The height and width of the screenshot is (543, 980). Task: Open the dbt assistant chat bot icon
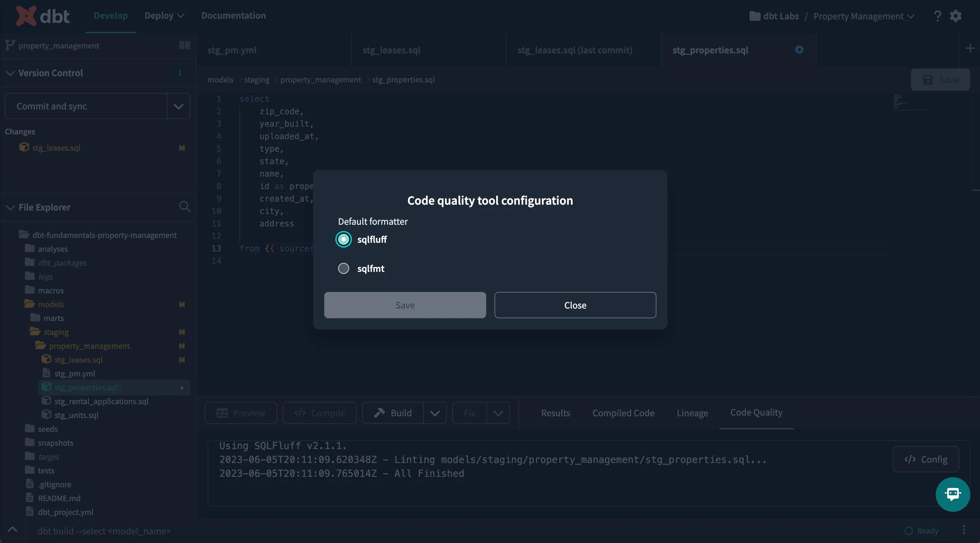tap(953, 494)
